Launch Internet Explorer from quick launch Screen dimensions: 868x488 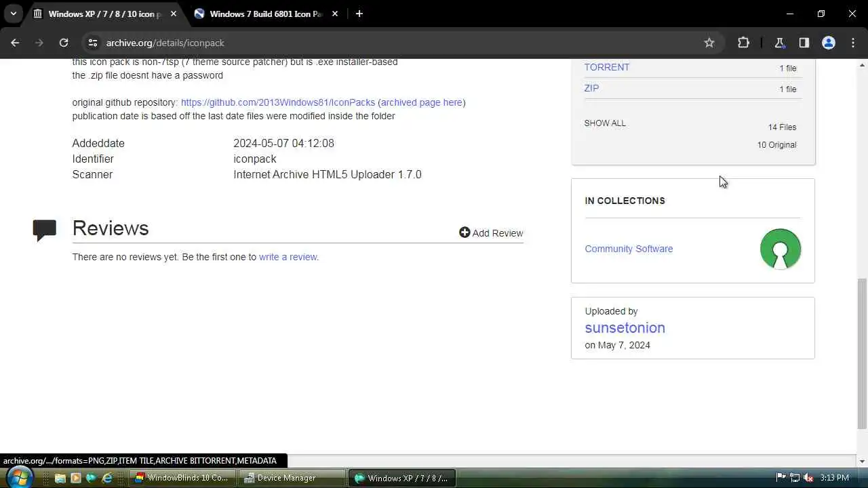coord(107,478)
